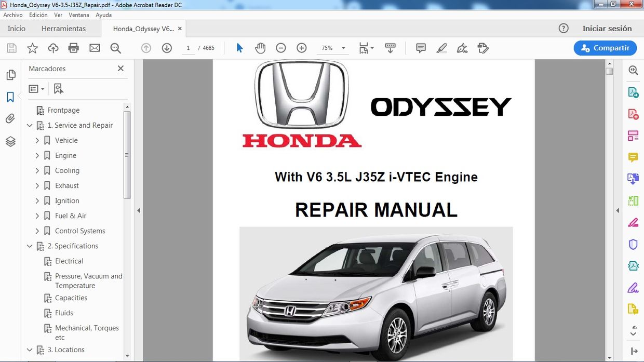Open attachments paperclip panel
Viewport: 644px width, 362px height.
(10, 119)
